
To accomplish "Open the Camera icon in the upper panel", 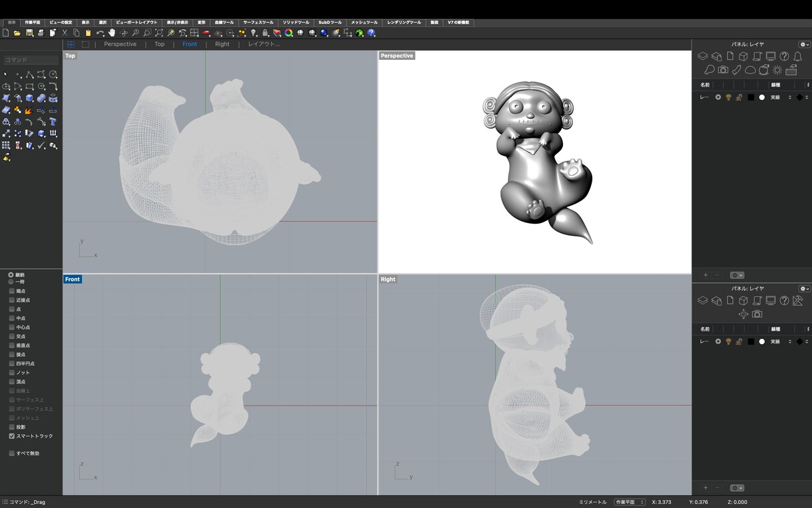I will point(723,70).
